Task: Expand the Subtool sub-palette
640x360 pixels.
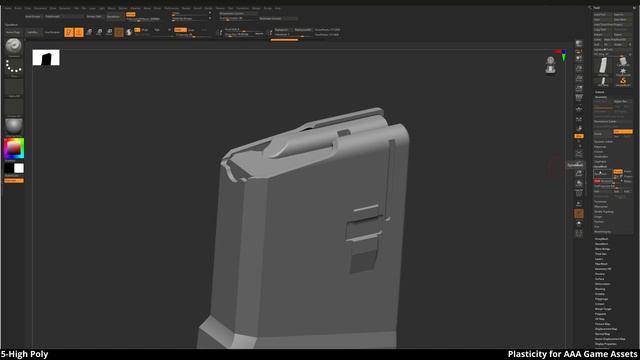Action: 600,92
